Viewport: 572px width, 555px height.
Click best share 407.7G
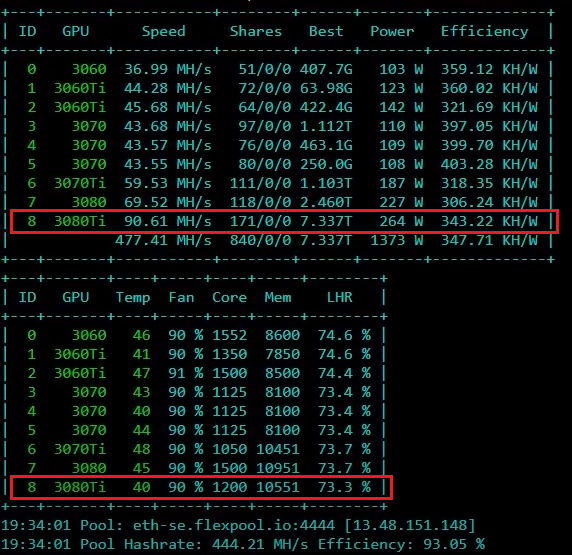click(x=326, y=69)
